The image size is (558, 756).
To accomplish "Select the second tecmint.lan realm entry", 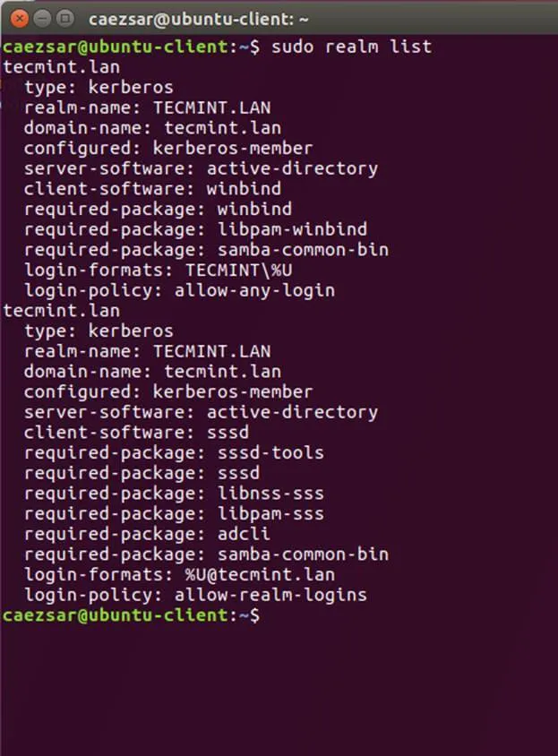I will [x=59, y=310].
